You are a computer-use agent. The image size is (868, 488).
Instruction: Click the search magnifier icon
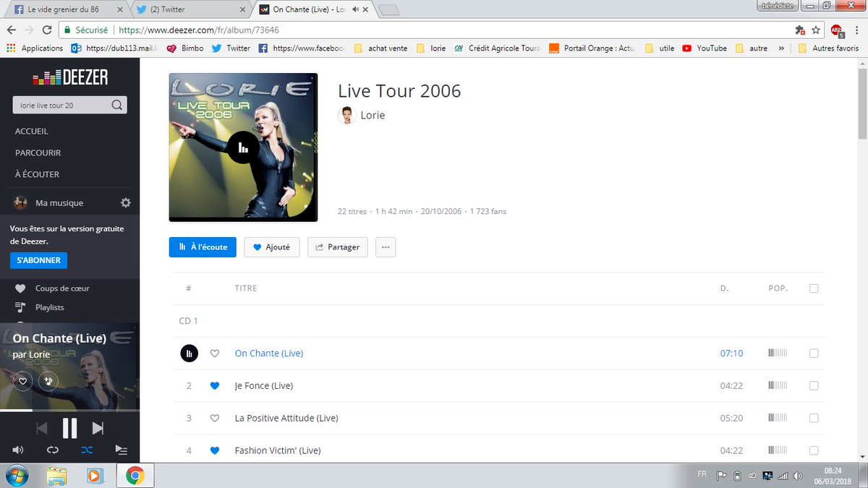117,106
